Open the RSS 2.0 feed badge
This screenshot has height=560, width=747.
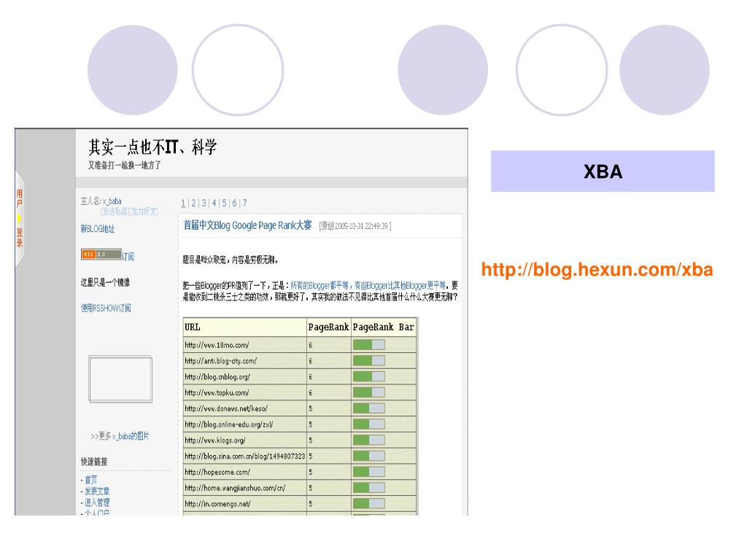click(101, 254)
